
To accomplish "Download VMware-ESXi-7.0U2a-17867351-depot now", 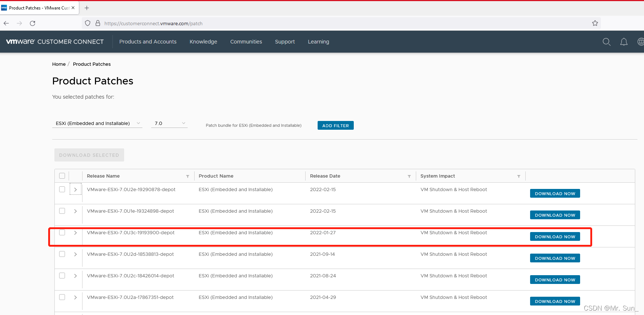I will point(555,301).
